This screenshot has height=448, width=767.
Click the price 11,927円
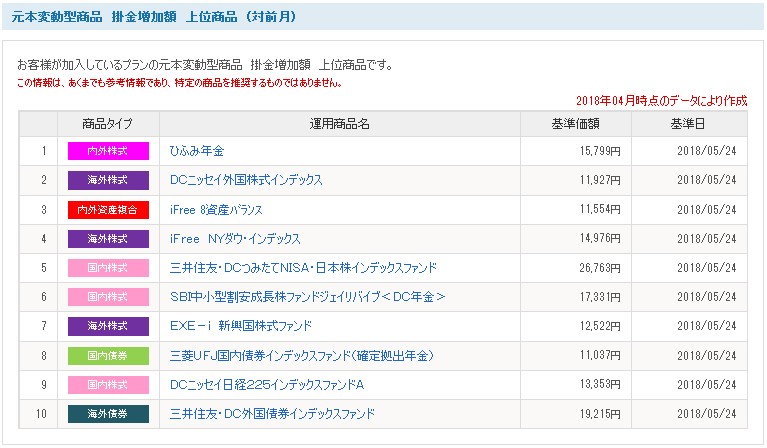(600, 180)
